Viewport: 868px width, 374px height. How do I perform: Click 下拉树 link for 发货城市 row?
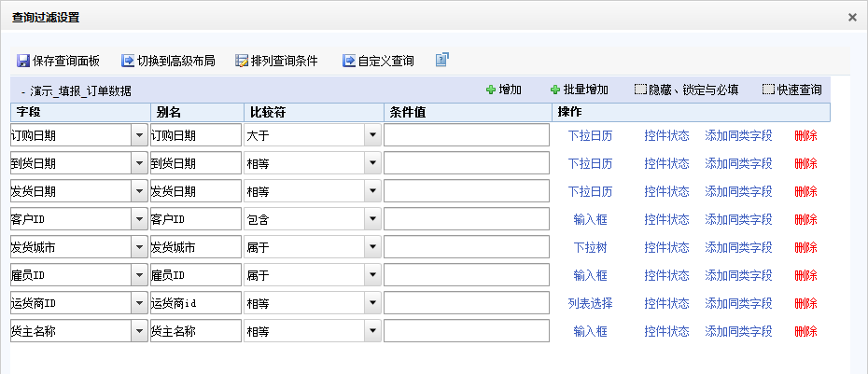(x=590, y=247)
